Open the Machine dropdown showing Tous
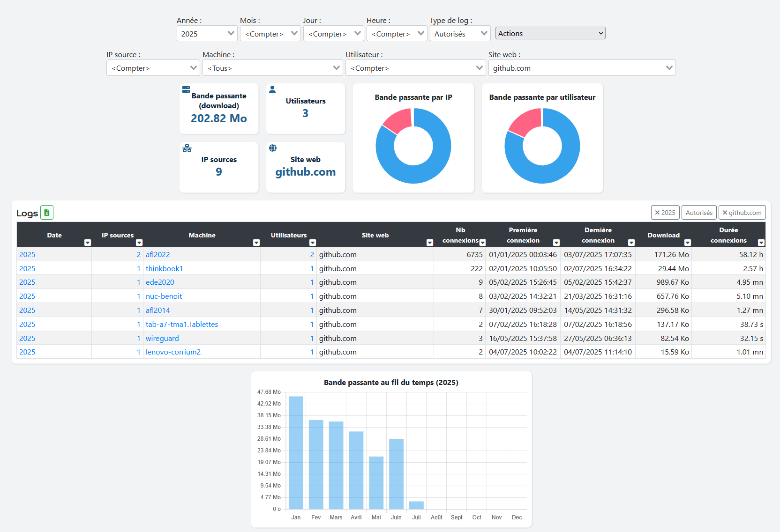Viewport: 780px width, 532px height. (273, 68)
